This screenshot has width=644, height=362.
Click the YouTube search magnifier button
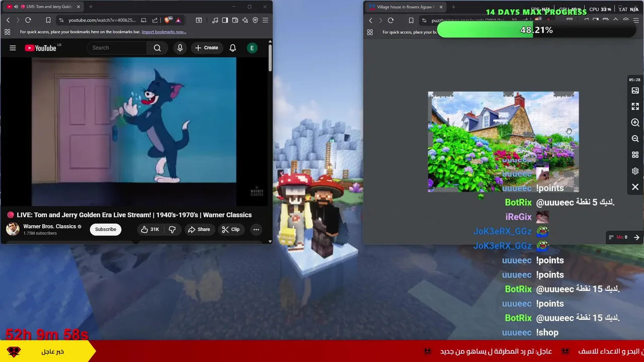pos(157,48)
